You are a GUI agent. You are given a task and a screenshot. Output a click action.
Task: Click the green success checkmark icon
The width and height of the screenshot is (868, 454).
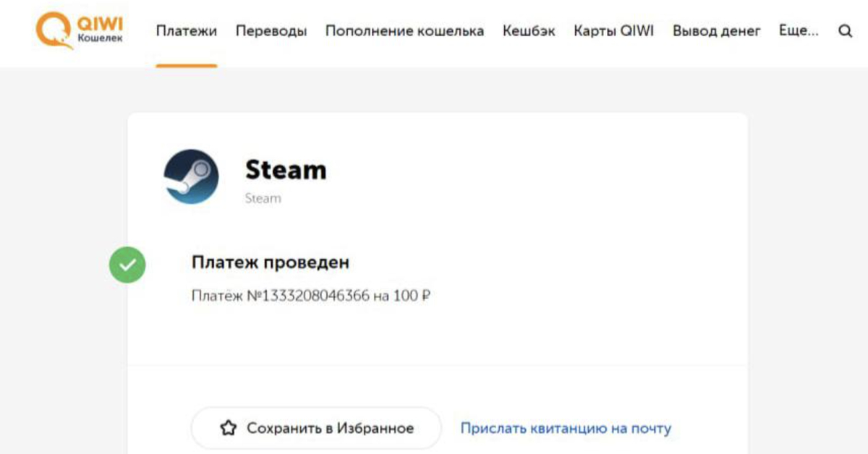click(127, 265)
